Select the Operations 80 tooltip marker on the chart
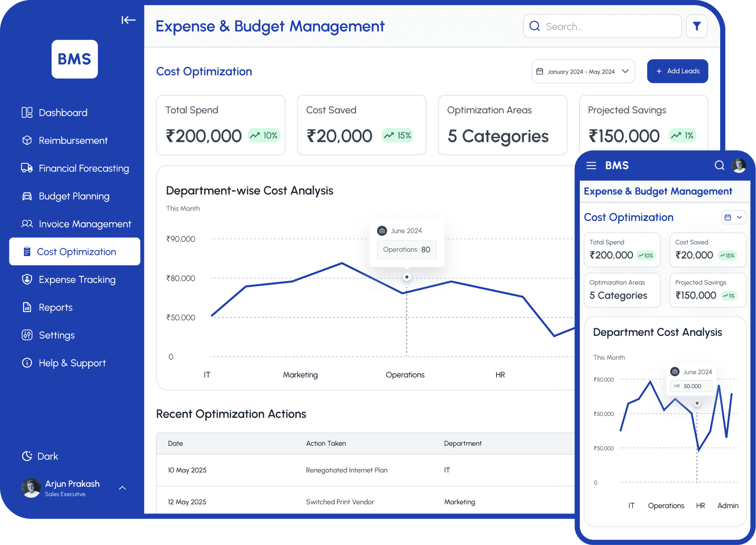The height and width of the screenshot is (545, 756). (407, 277)
